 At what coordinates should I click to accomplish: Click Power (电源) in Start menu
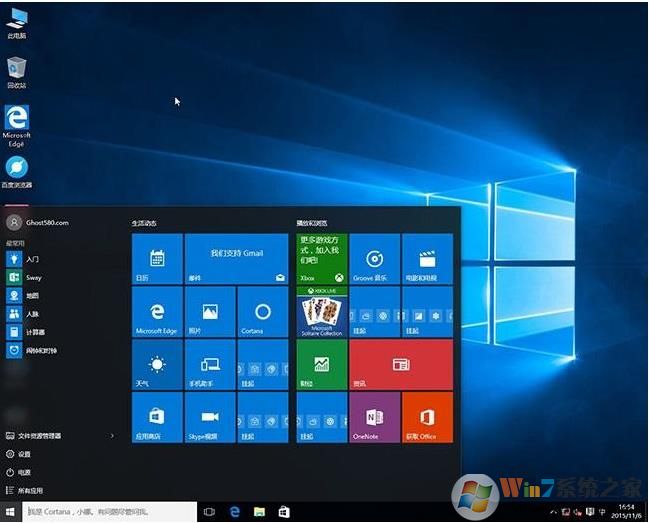[24, 472]
